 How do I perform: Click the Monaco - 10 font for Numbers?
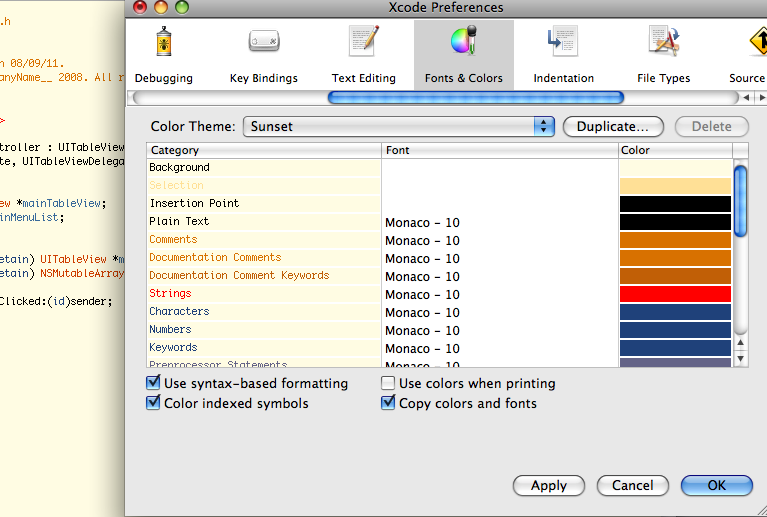(x=422, y=331)
